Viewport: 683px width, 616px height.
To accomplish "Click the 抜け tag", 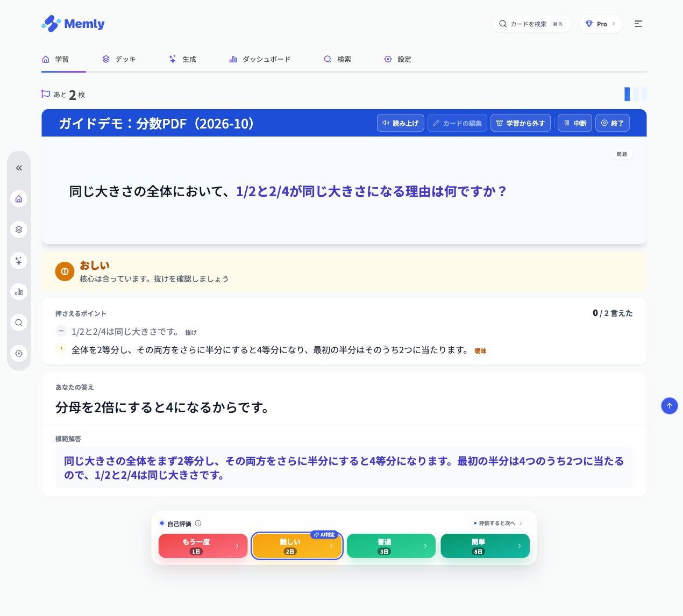I will coord(191,333).
